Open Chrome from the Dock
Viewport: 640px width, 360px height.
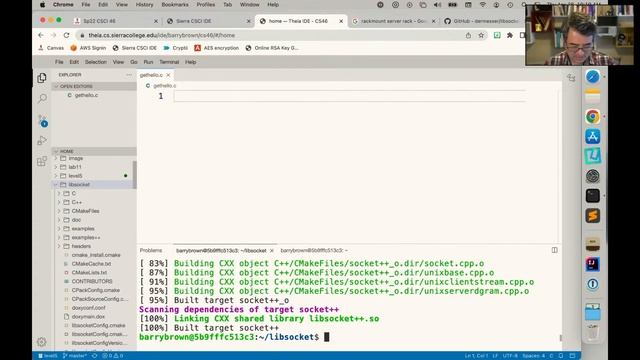[x=593, y=117]
